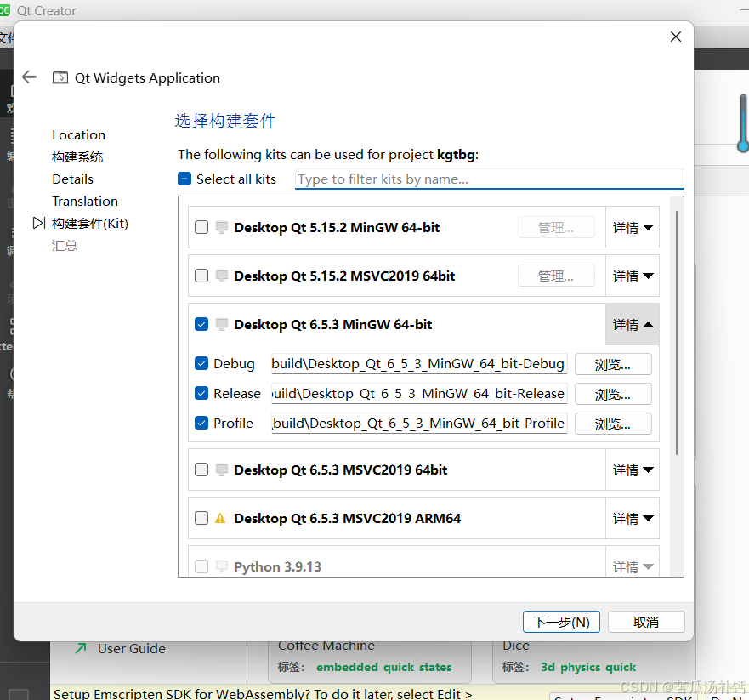Viewport: 749px width, 700px height.
Task: Click the 构建套件(Kit) wizard step
Action: [x=90, y=223]
